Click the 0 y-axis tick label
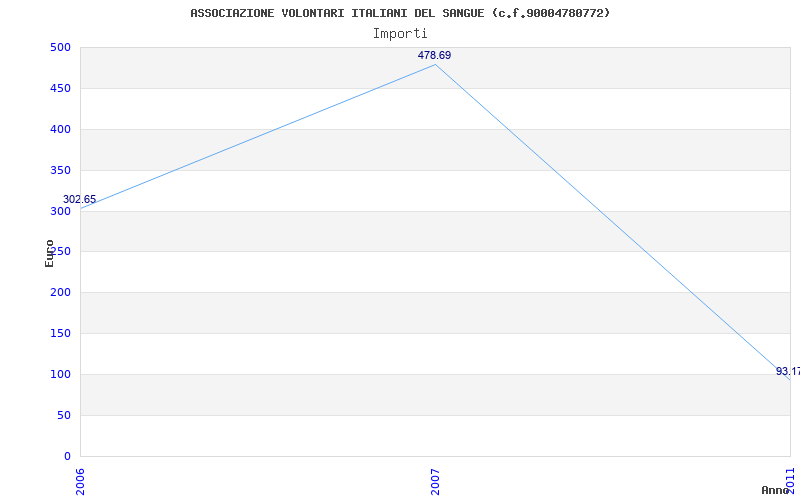This screenshot has height=500, width=800. (x=67, y=456)
